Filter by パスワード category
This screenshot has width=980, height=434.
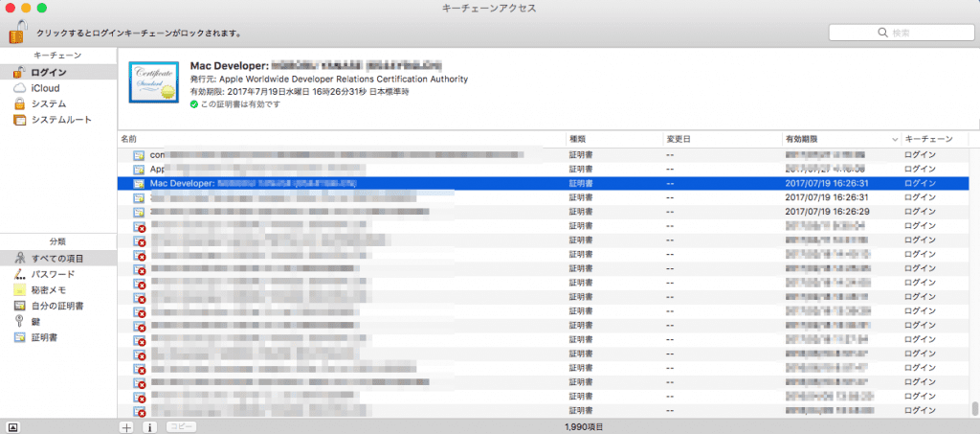coord(53,274)
